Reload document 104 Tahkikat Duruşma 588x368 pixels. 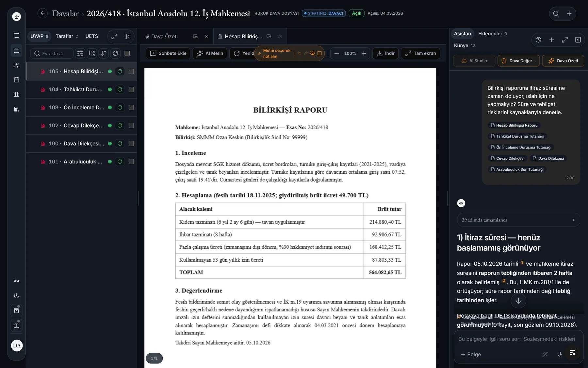click(x=120, y=89)
